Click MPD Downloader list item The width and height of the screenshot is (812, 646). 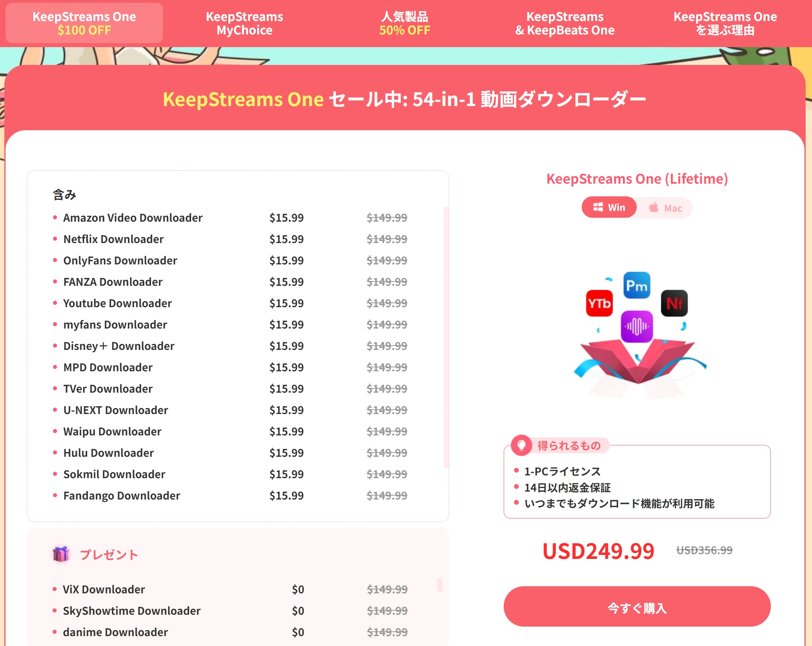click(108, 367)
